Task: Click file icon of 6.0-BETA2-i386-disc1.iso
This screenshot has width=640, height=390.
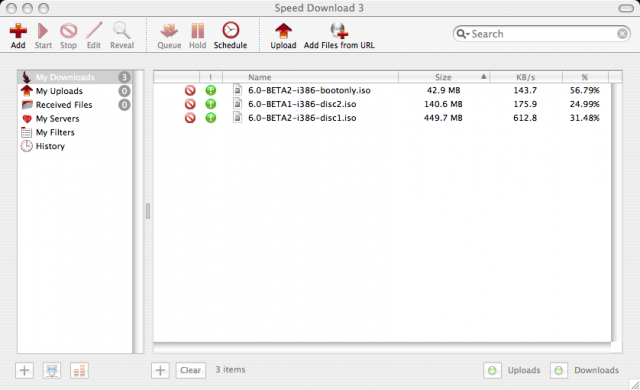Action: point(237,117)
